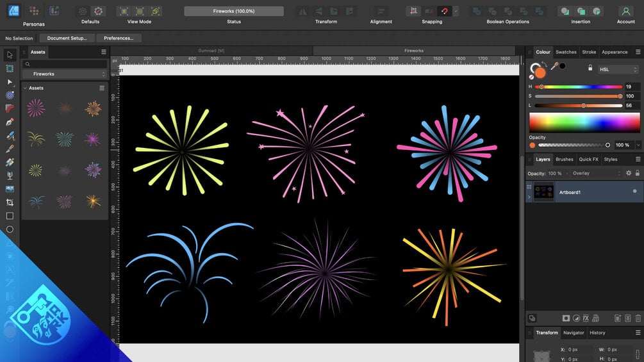Switch to the Gumroad [M] document tab
Viewport: 644px width, 362px height.
click(211, 51)
